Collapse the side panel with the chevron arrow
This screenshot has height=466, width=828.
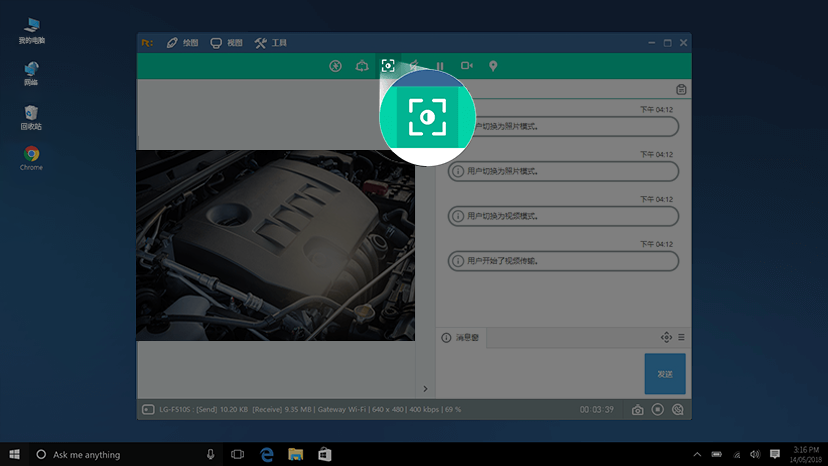425,389
